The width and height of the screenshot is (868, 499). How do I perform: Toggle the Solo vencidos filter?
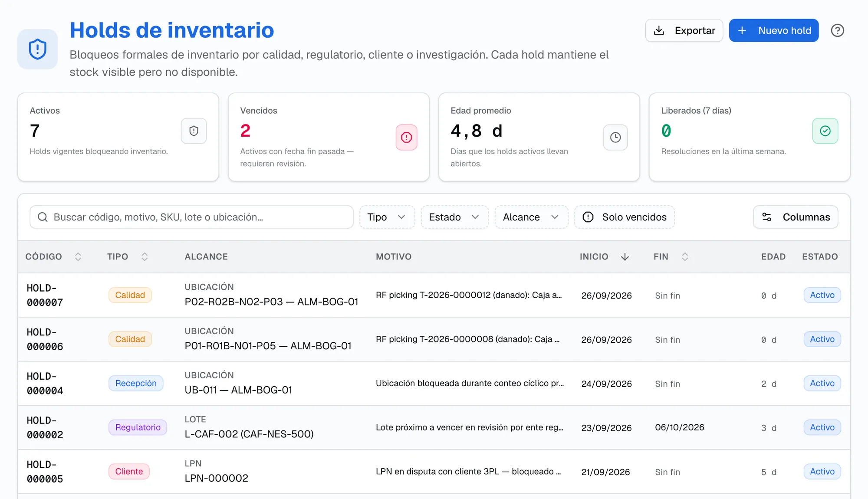point(625,217)
